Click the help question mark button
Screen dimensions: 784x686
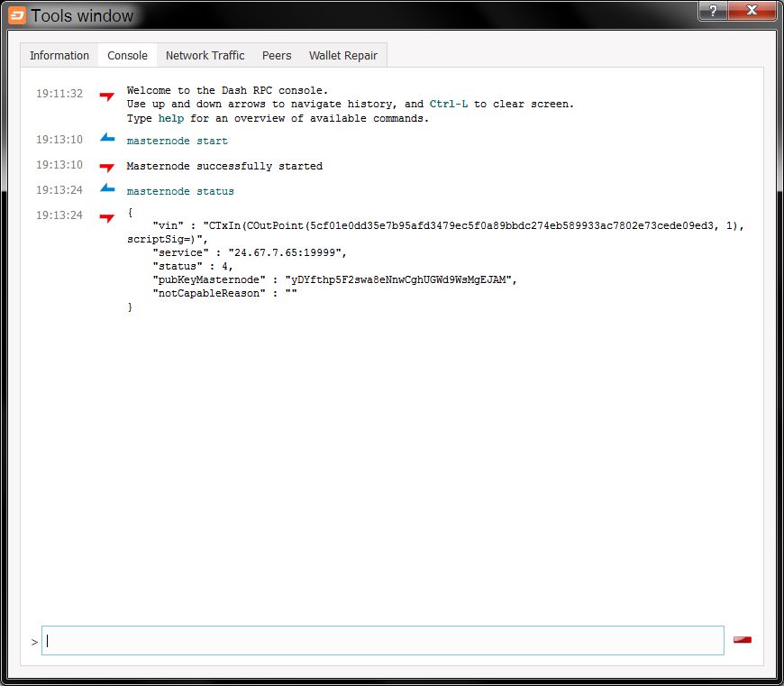coord(713,11)
